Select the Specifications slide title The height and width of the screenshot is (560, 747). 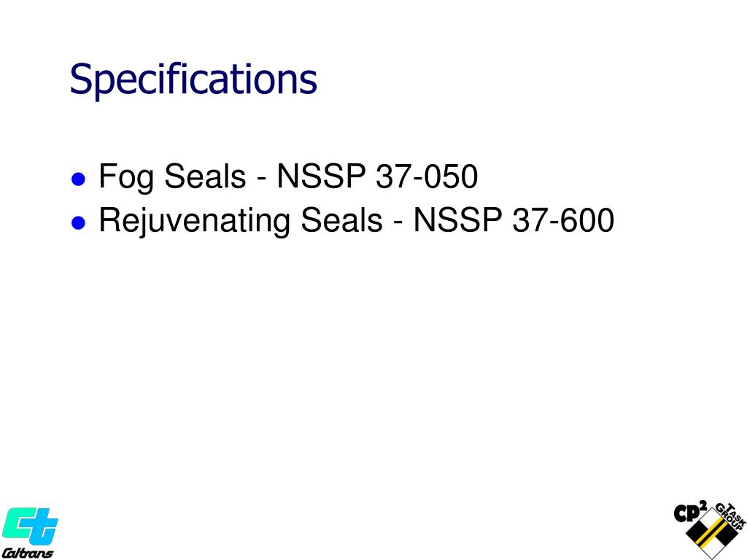click(193, 79)
